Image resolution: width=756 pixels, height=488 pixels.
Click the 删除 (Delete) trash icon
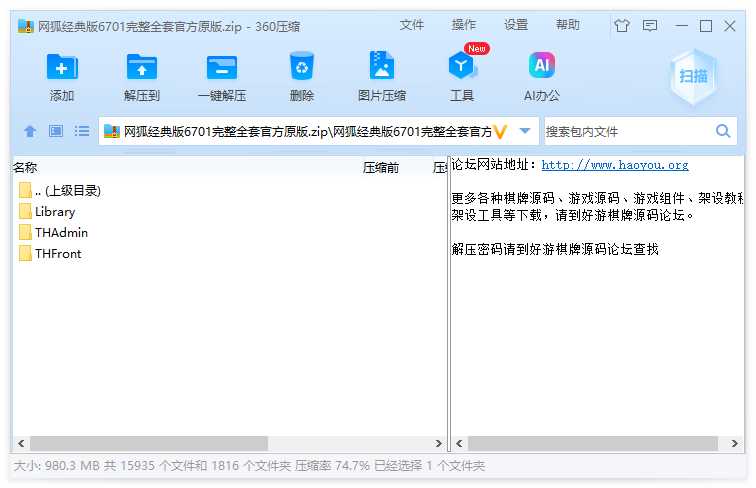tap(302, 66)
